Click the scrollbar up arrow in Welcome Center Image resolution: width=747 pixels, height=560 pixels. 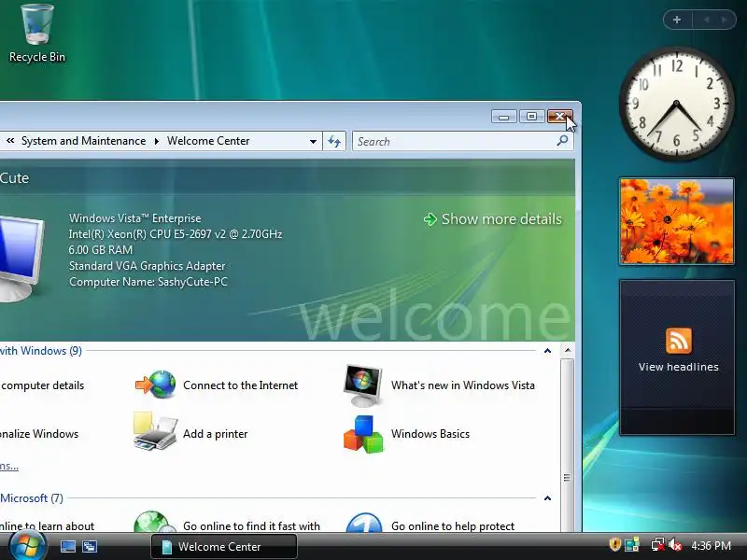[x=568, y=351]
